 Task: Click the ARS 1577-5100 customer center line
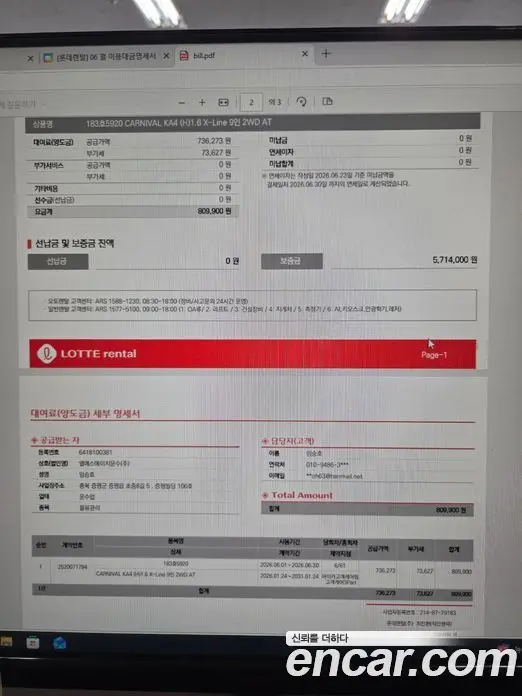point(225,309)
